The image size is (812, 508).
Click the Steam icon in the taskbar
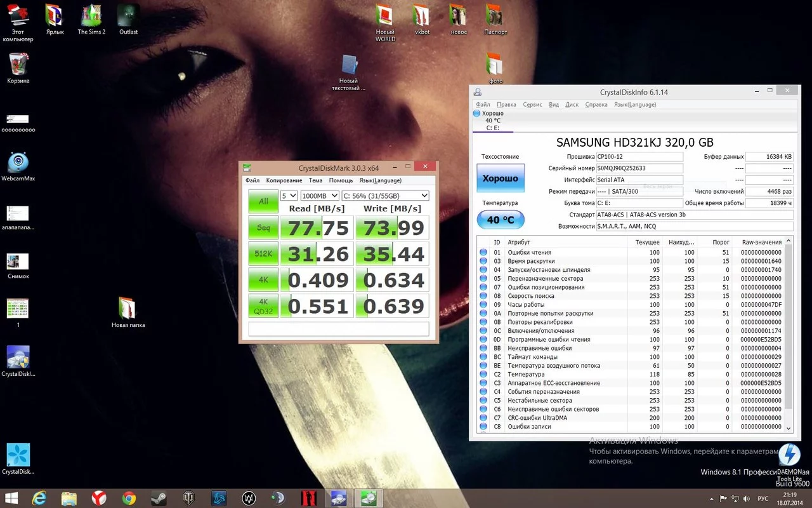(x=158, y=498)
